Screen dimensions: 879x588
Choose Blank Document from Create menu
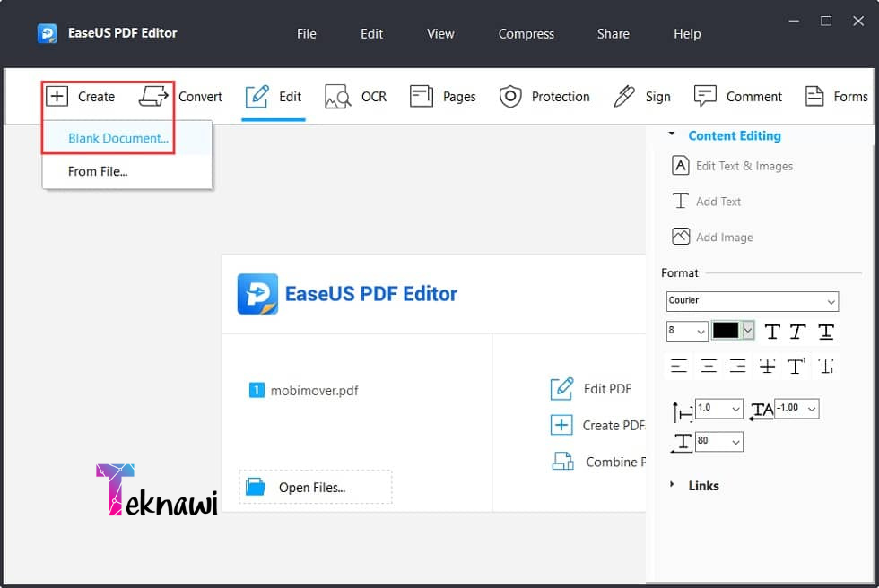coord(127,138)
